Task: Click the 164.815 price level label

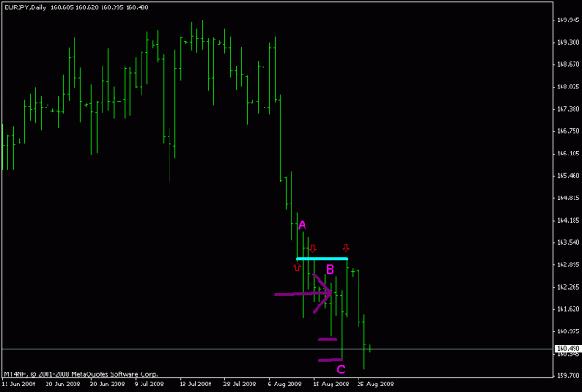Action: (x=568, y=197)
